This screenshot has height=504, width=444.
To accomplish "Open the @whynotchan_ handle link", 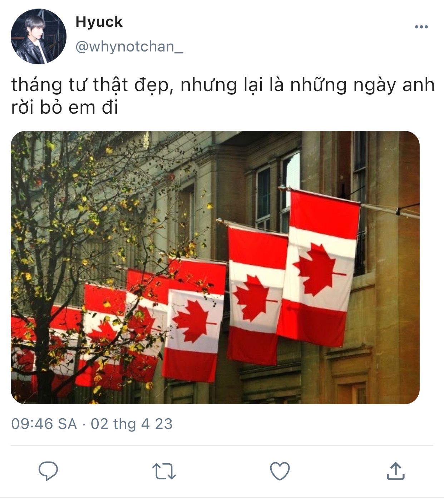I will [x=129, y=47].
